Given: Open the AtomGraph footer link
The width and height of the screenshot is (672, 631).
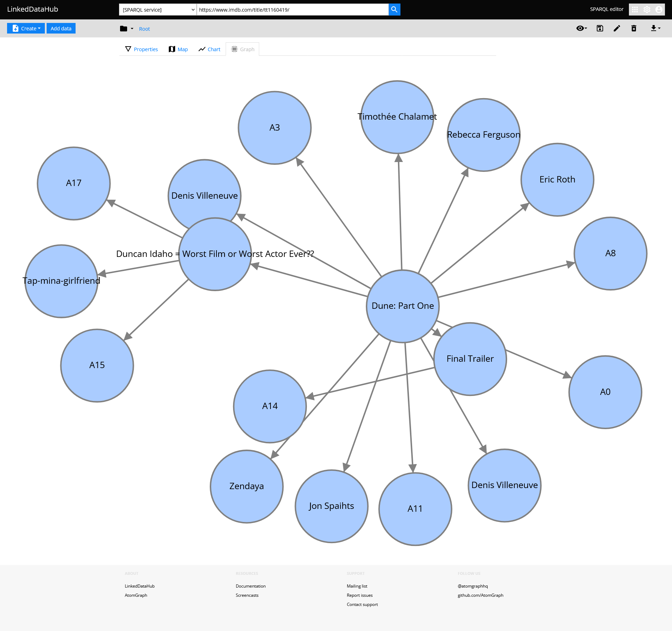Looking at the screenshot, I should 136,595.
